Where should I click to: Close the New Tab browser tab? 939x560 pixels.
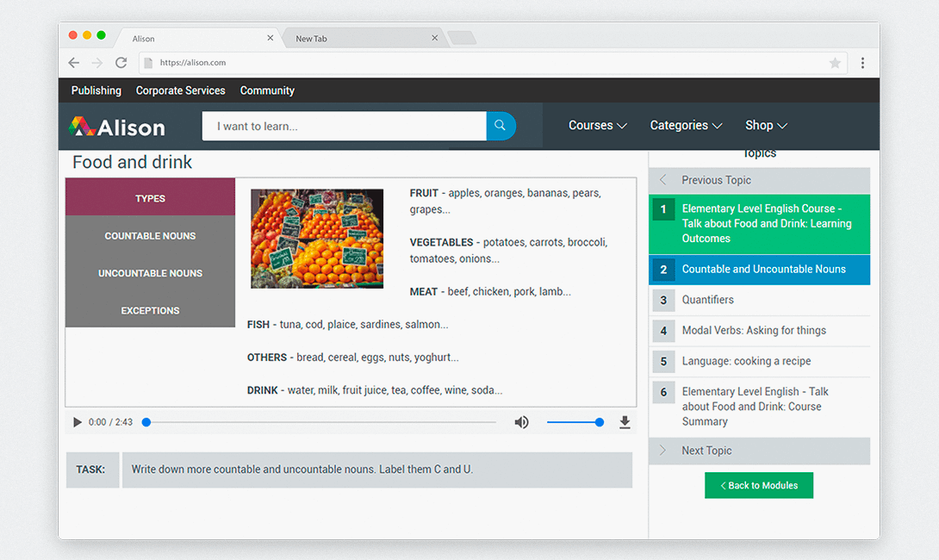(435, 38)
